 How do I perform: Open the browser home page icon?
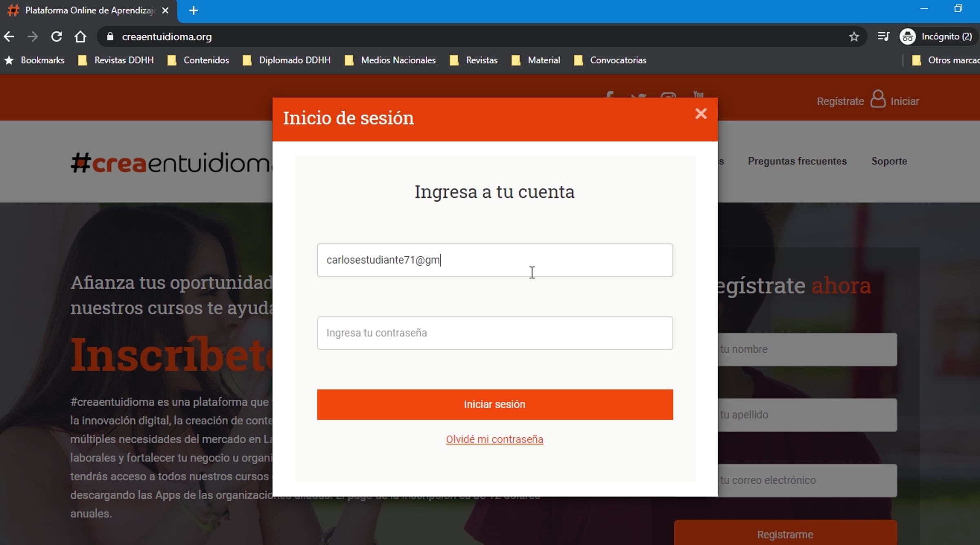pyautogui.click(x=80, y=37)
